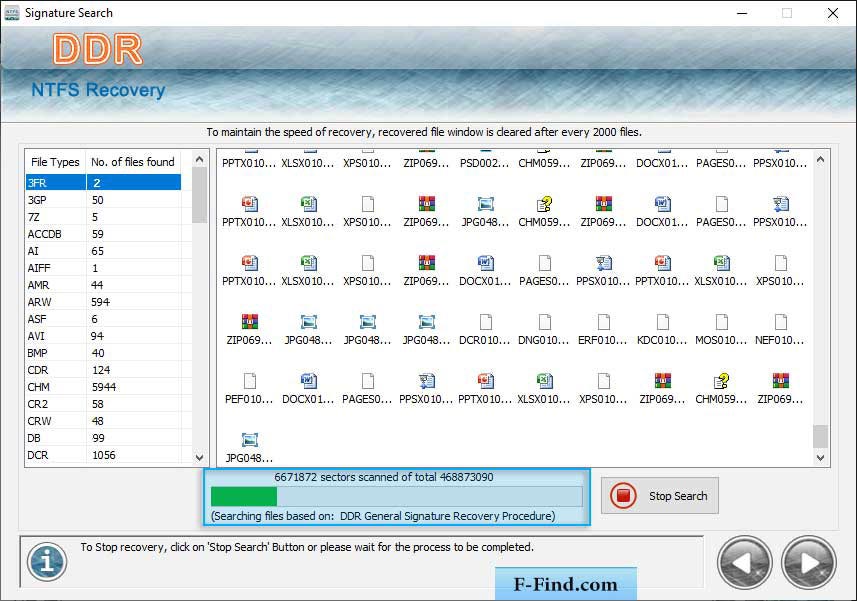The width and height of the screenshot is (857, 601).
Task: Select the DB file type row
Action: 103,438
